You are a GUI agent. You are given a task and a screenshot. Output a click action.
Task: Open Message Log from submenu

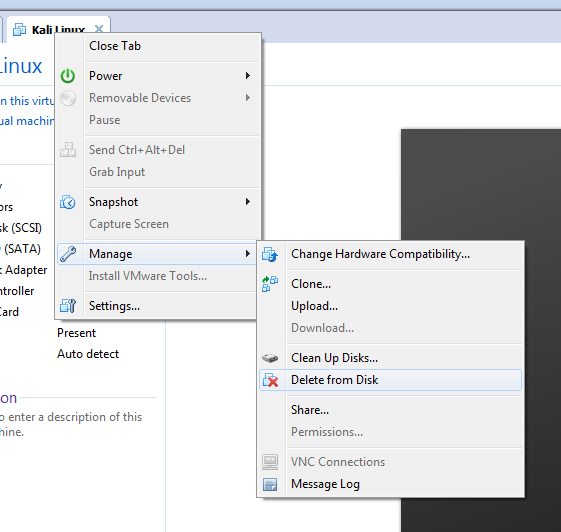pyautogui.click(x=390, y=484)
